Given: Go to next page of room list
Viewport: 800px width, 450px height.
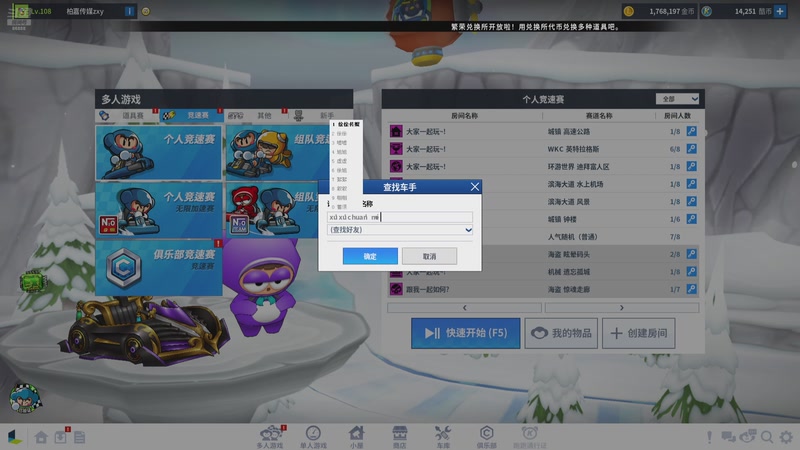Looking at the screenshot, I should [621, 308].
